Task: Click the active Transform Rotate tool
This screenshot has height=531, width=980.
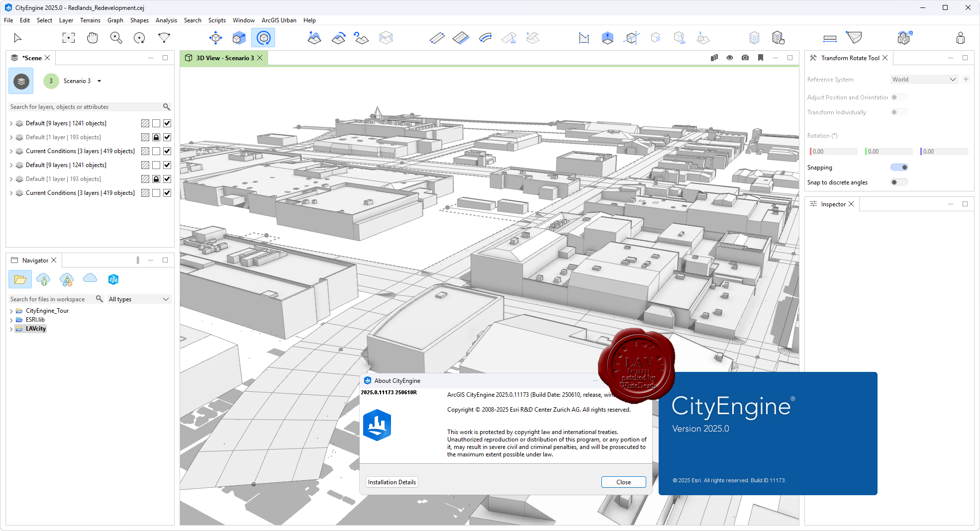Action: (263, 38)
